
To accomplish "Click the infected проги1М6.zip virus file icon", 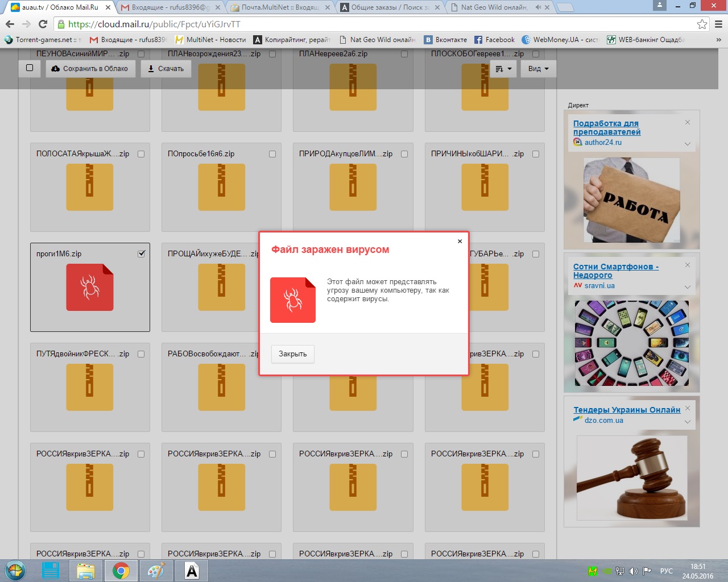I will [x=90, y=287].
